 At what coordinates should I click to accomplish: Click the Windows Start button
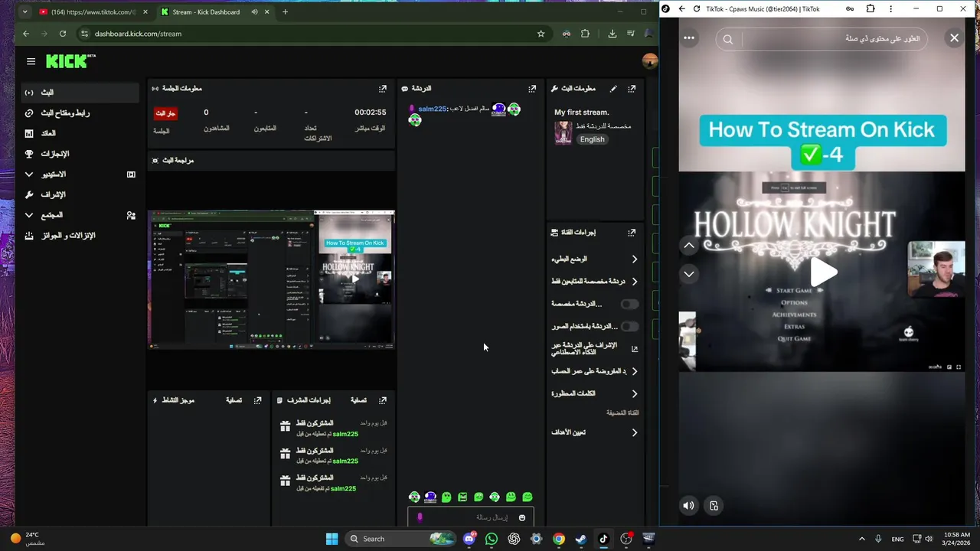pyautogui.click(x=332, y=539)
